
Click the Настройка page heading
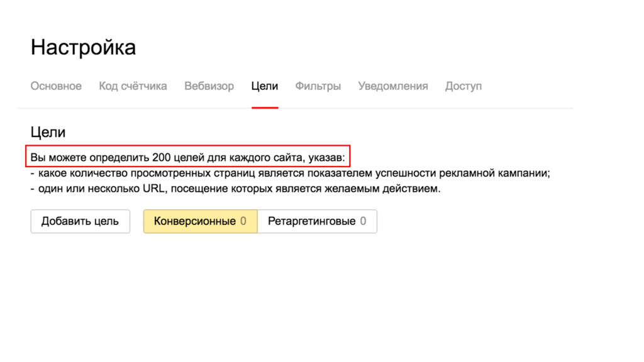[x=83, y=47]
